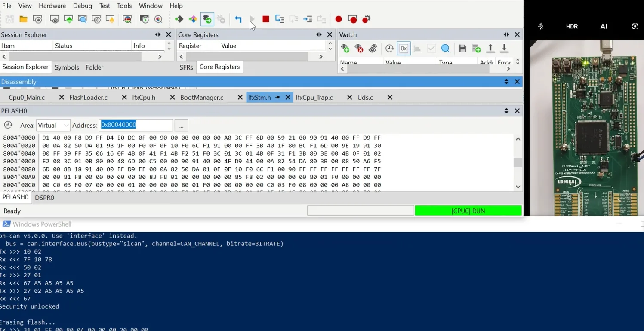
Task: Open the Area dropdown showing Virtual
Action: [x=53, y=125]
